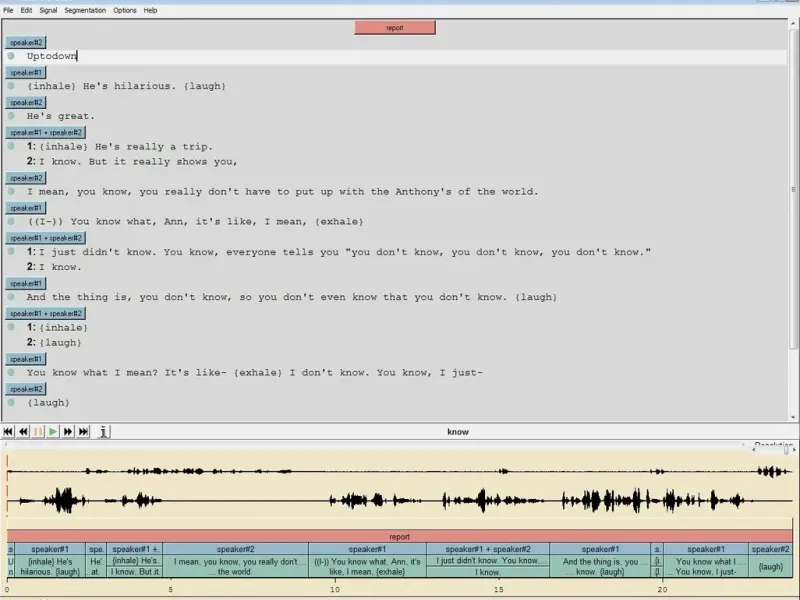Open the info 'i' button in playback bar

(104, 432)
